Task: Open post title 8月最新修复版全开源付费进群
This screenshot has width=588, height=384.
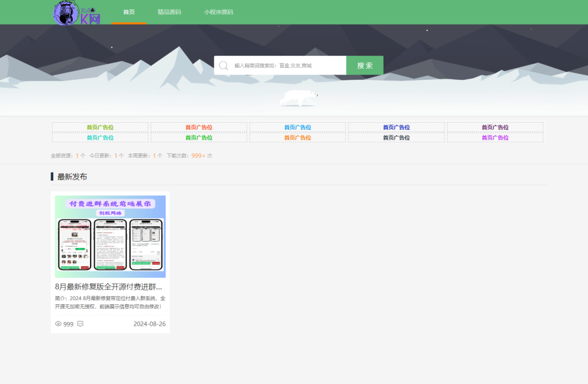Action: point(109,286)
